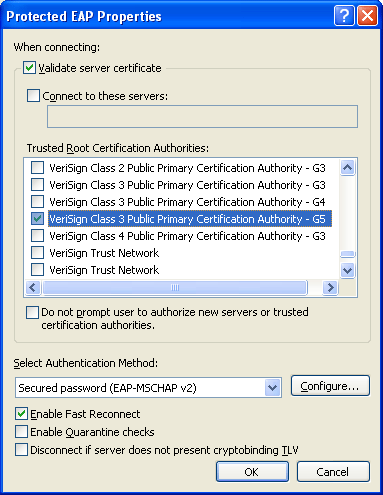Click the certificate list scroll down arrow
383x495 pixels.
[347, 270]
